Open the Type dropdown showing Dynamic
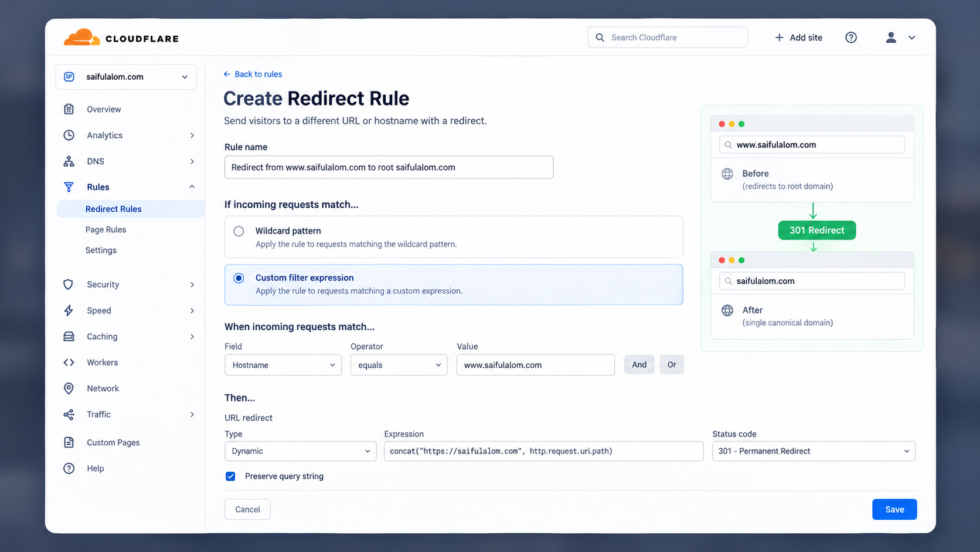980x552 pixels. point(301,451)
